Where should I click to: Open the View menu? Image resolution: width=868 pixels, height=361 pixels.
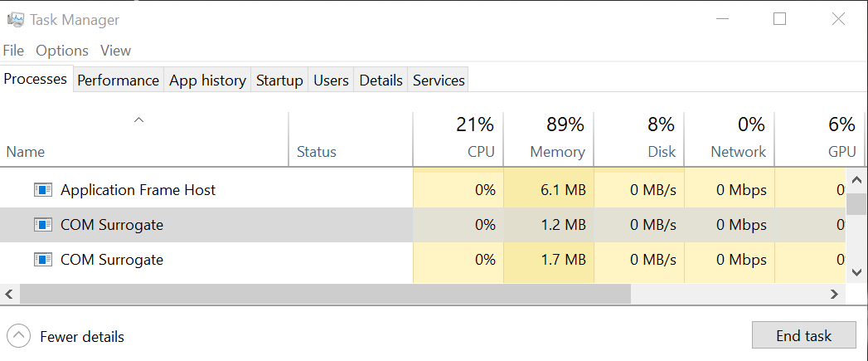tap(115, 51)
